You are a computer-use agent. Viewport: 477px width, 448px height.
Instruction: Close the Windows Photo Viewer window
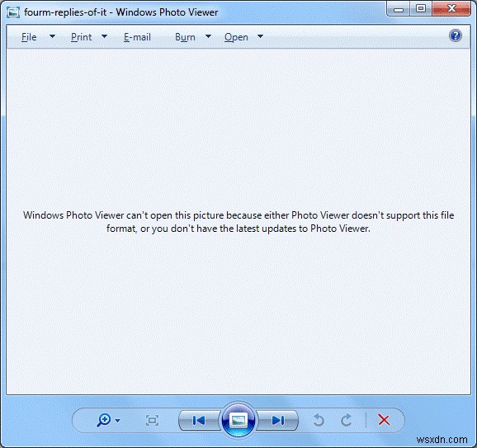[x=451, y=8]
